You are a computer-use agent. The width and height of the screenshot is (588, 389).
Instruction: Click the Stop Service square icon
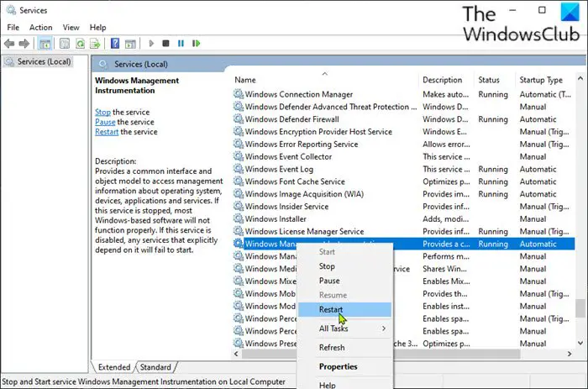coord(165,44)
